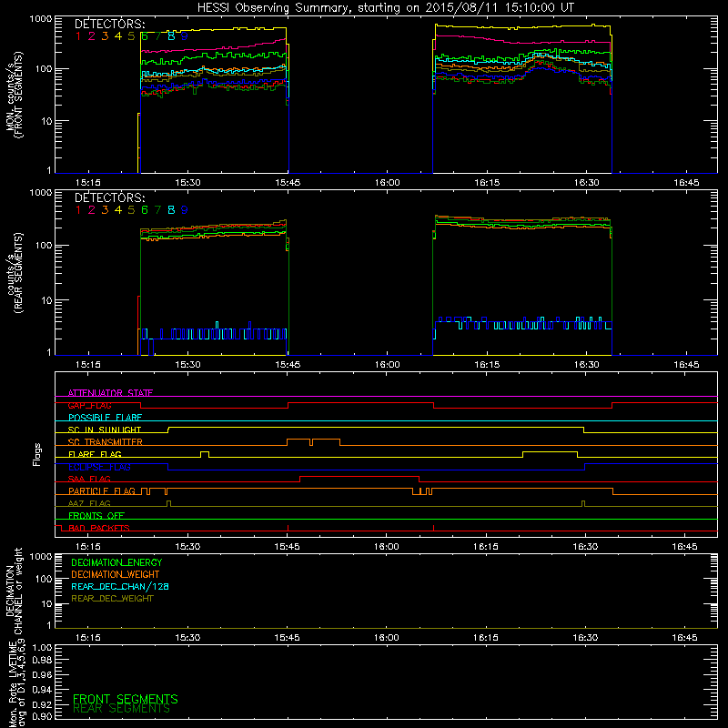Select the DETECTORS: label in rear segments plot
Image resolution: width=728 pixels, height=728 pixels.
click(110, 197)
